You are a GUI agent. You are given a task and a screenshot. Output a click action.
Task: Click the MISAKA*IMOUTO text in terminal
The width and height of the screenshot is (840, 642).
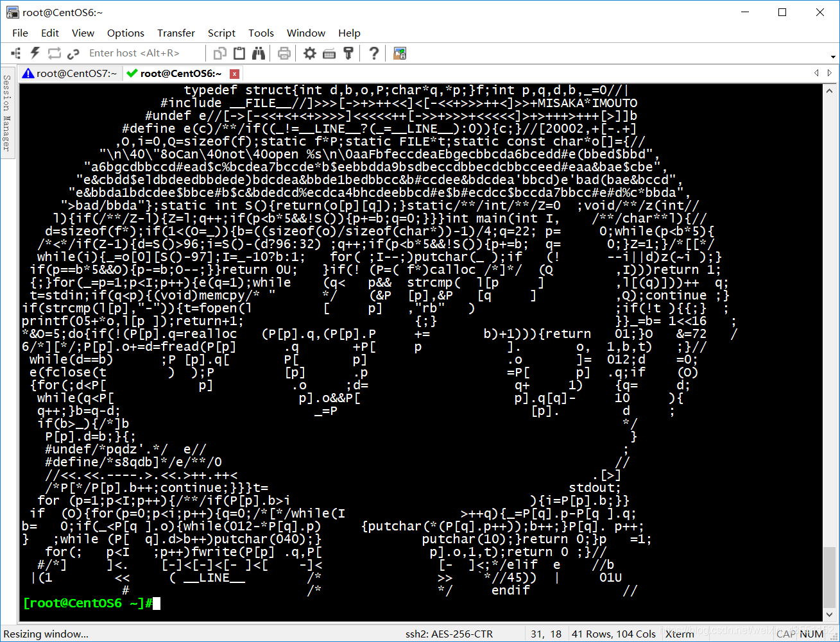tap(587, 103)
